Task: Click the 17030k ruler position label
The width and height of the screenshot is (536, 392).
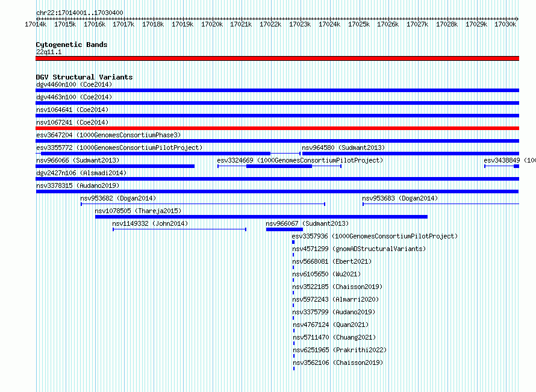Action: tap(505, 24)
